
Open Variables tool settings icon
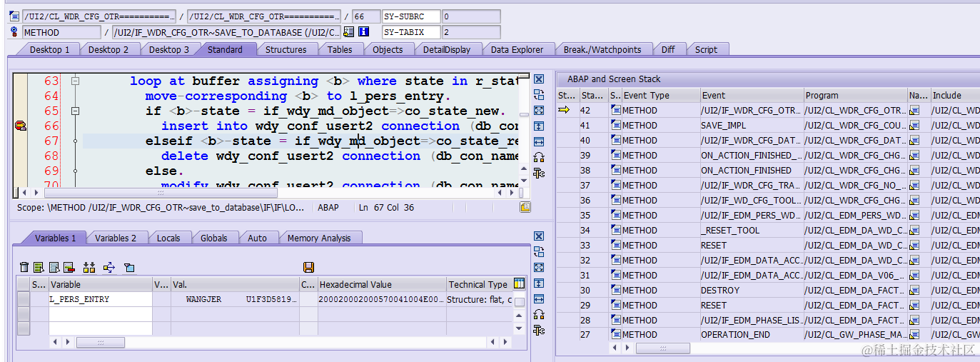click(539, 330)
